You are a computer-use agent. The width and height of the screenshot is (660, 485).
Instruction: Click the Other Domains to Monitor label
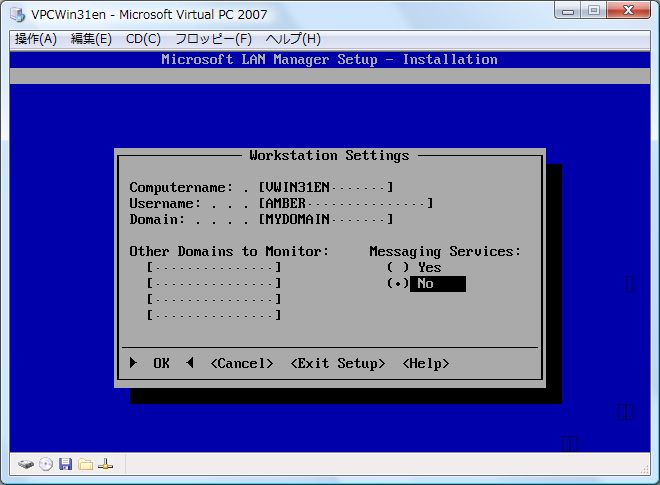[229, 251]
